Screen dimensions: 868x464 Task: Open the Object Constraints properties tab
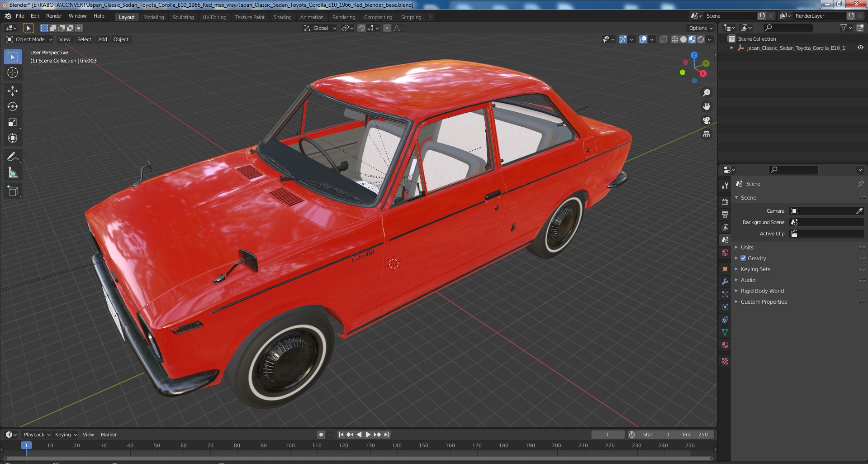pyautogui.click(x=725, y=320)
